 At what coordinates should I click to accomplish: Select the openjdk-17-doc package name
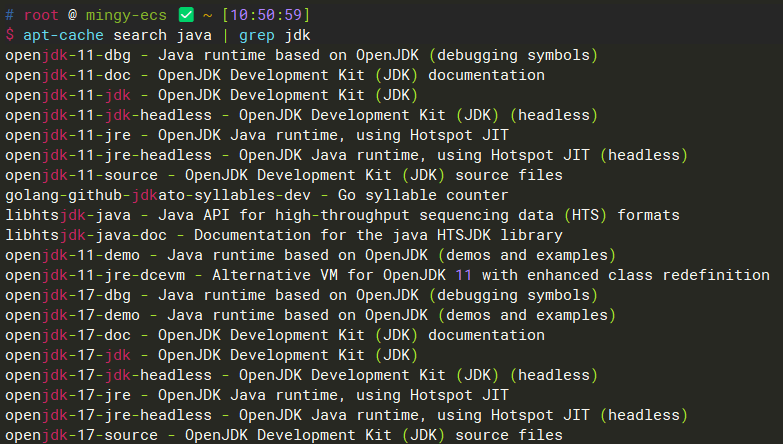click(68, 335)
